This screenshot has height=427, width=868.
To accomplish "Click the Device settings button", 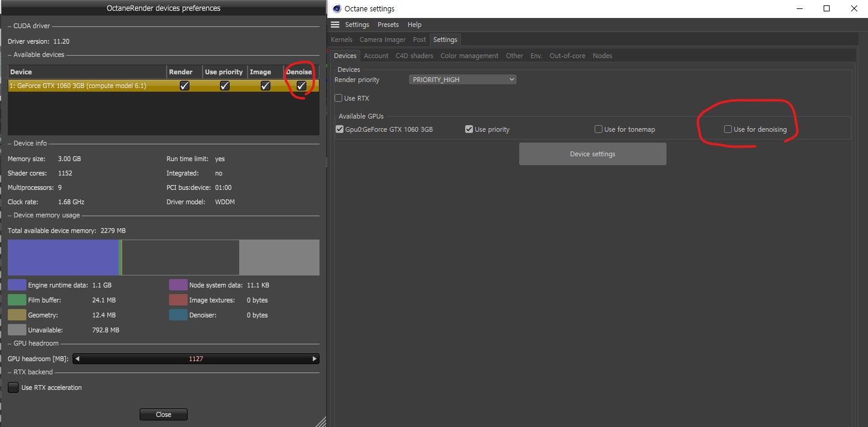I will [592, 154].
